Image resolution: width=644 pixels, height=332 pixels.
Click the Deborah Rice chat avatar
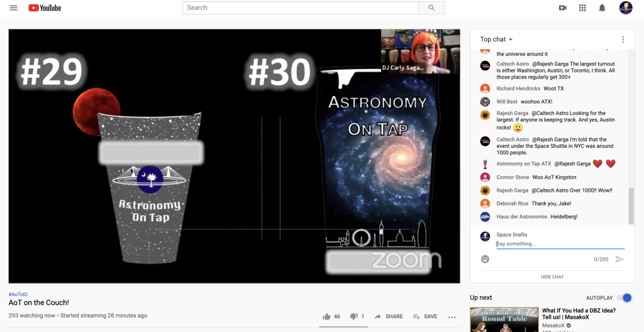[x=485, y=203]
